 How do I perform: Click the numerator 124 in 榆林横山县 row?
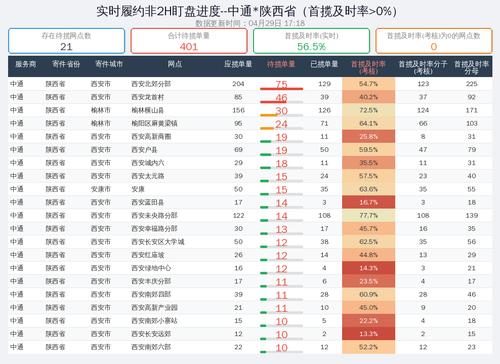pyautogui.click(x=423, y=110)
